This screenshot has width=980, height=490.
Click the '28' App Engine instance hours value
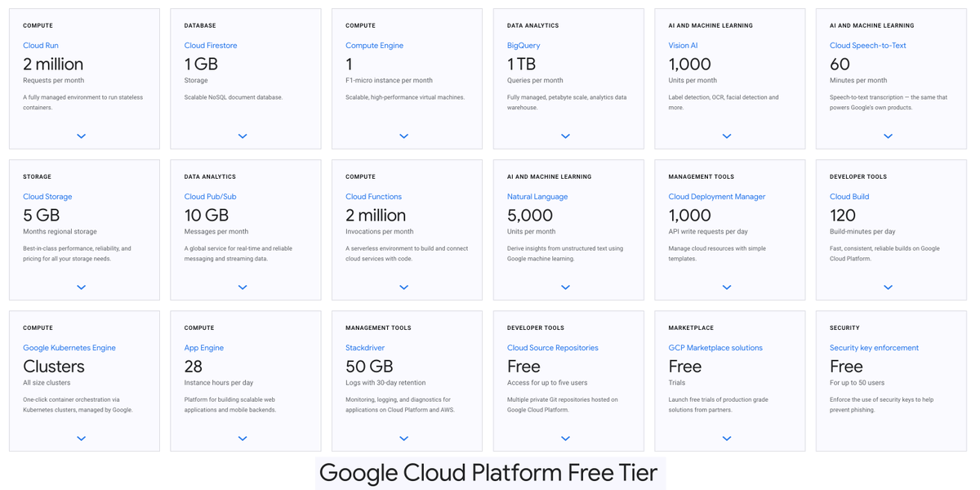pyautogui.click(x=194, y=367)
